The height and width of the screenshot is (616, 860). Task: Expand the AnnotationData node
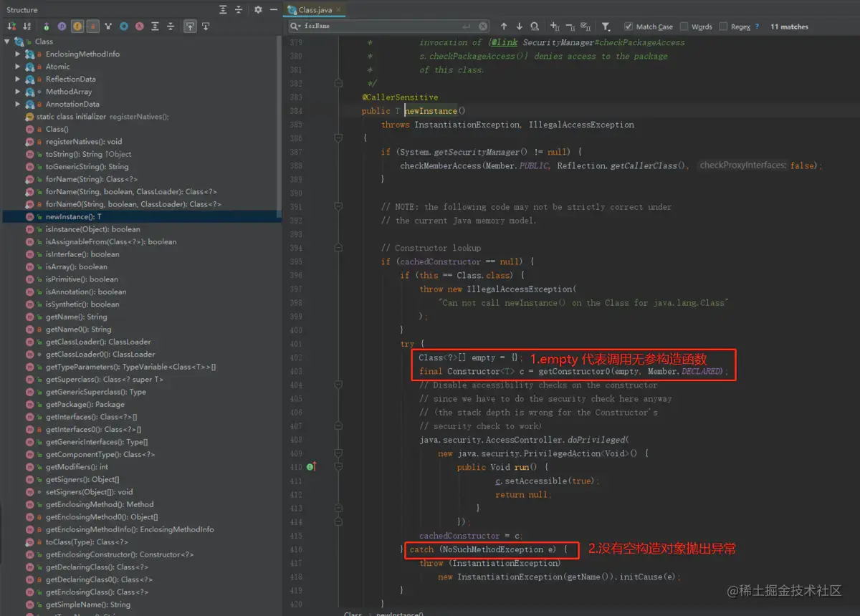click(18, 104)
